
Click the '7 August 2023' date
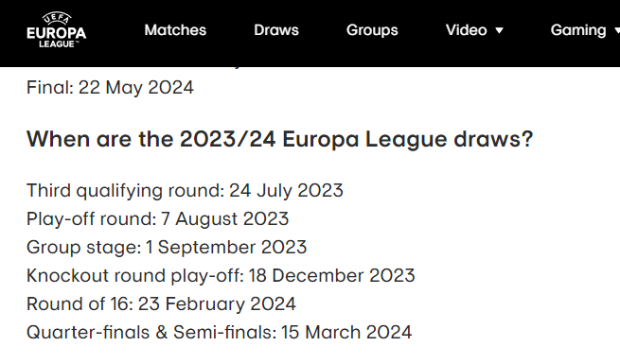tap(224, 219)
